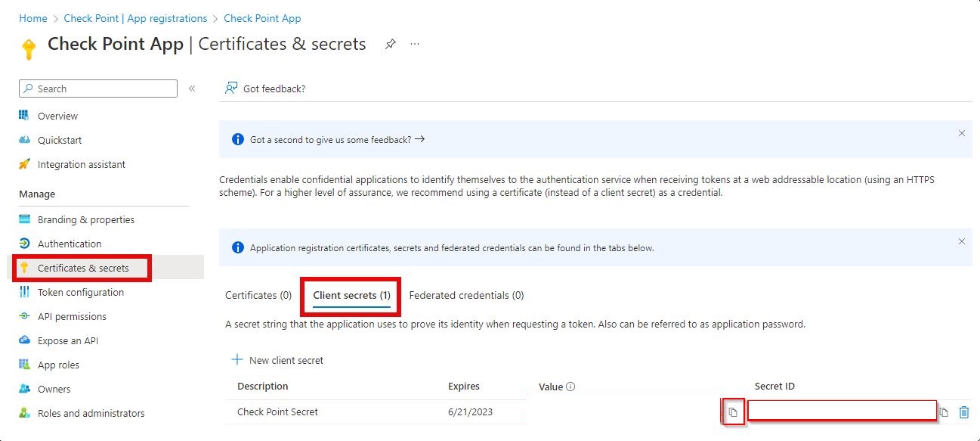Collapse the left sidebar menu

click(x=192, y=89)
